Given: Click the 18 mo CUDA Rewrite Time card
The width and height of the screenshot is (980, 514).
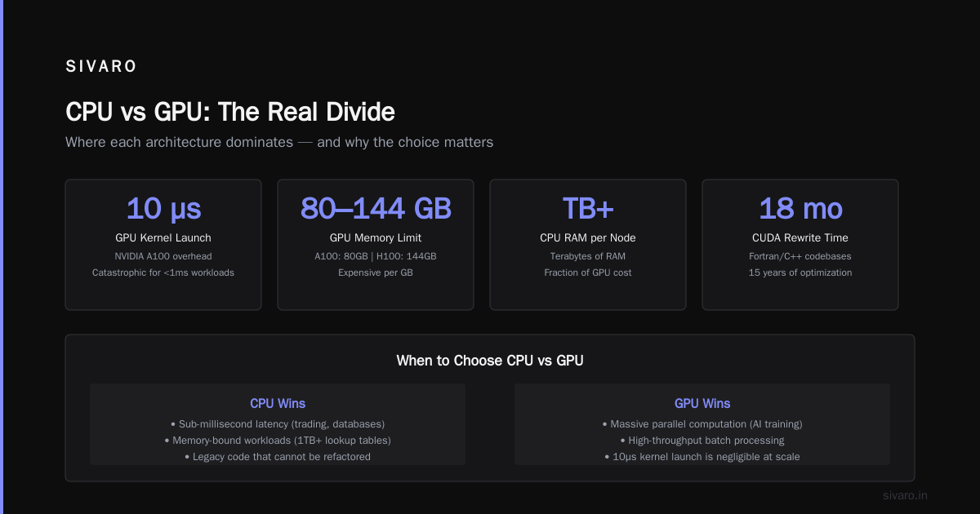Looking at the screenshot, I should click(800, 245).
